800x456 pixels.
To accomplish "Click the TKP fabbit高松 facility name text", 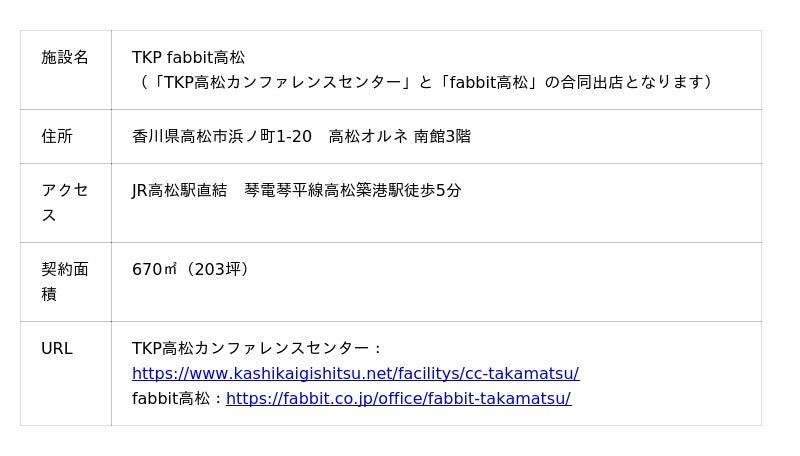I will [188, 57].
